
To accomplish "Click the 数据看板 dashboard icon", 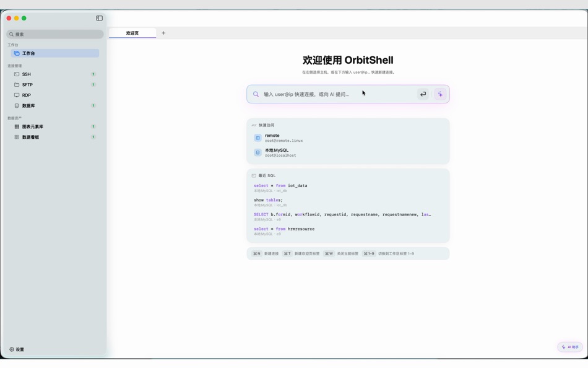I will [x=17, y=138].
